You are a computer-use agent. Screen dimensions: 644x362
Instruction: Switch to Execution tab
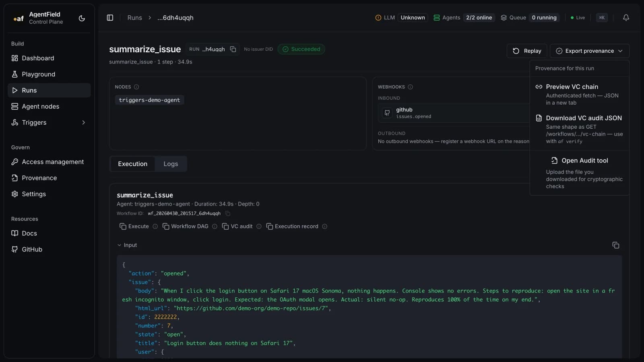132,164
